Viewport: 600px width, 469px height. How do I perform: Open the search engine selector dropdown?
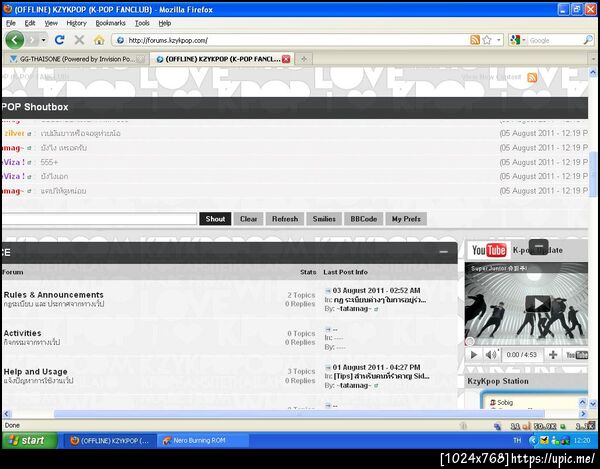(518, 40)
